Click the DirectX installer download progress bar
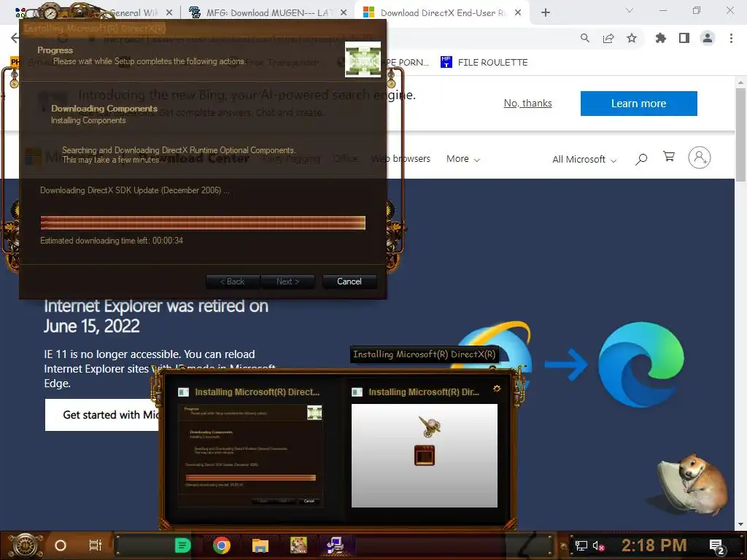Image resolution: width=747 pixels, height=560 pixels. click(203, 223)
